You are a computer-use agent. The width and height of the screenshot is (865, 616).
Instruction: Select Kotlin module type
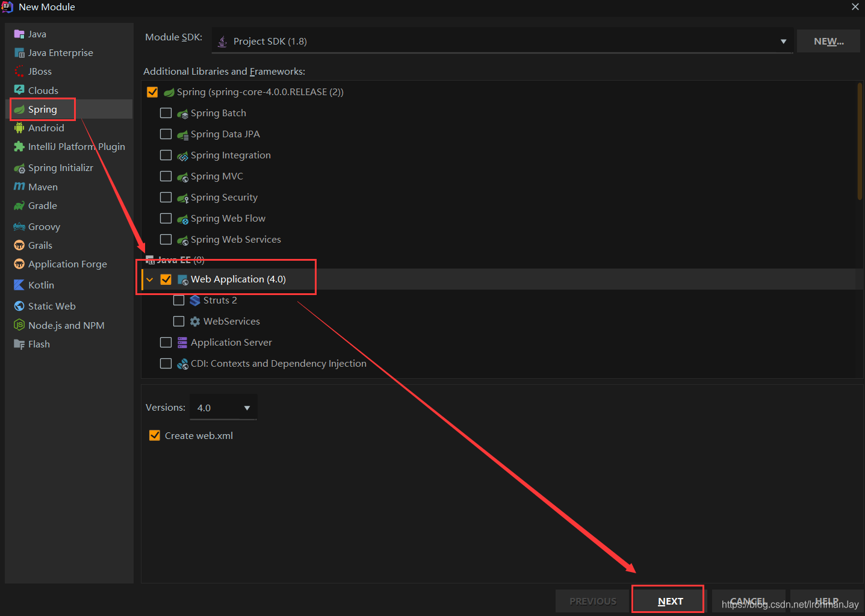41,285
